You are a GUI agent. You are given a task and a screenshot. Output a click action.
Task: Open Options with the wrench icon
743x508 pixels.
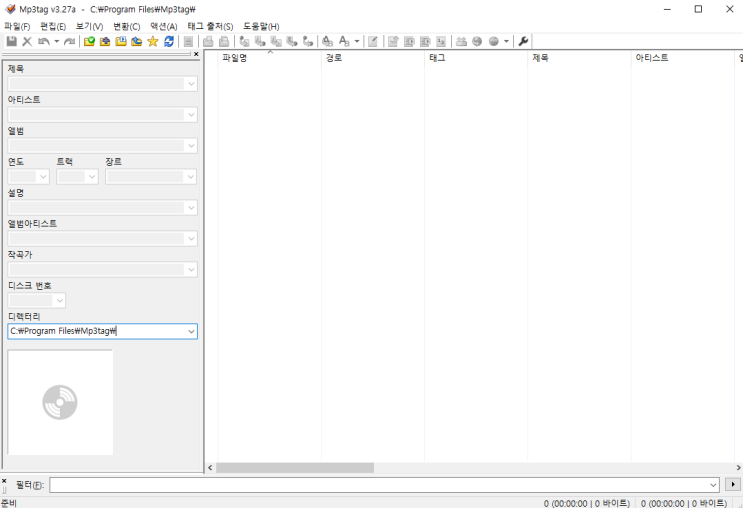[x=523, y=41]
